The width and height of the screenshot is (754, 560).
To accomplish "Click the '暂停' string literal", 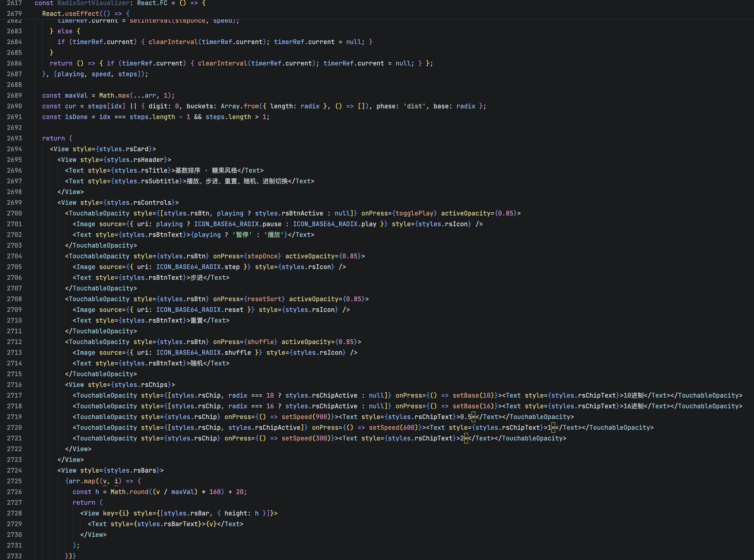I will (242, 235).
